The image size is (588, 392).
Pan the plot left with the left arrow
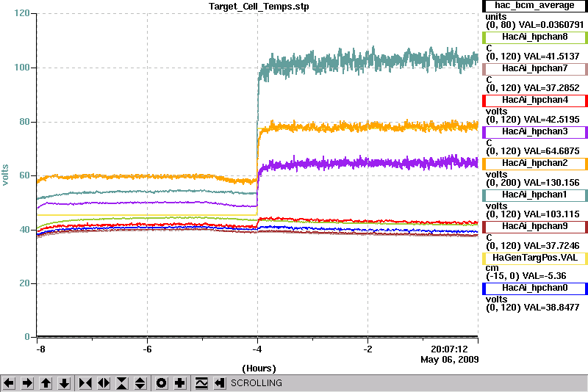[x=9, y=383]
